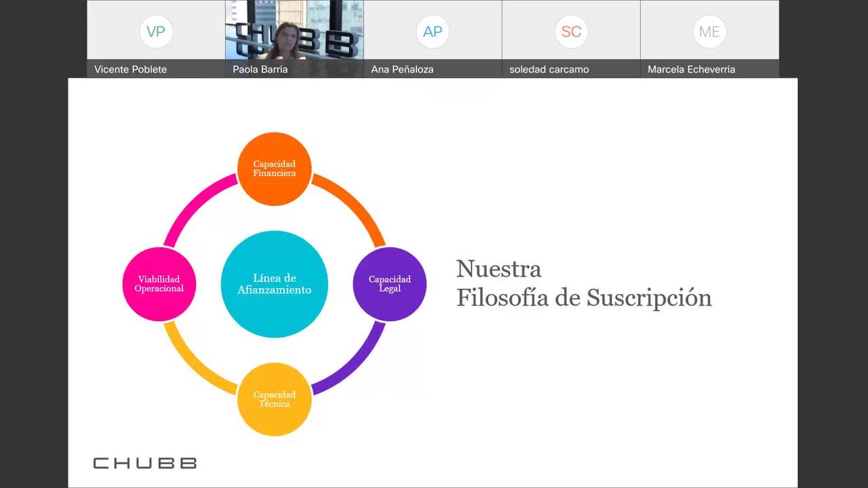Click the Vicente Poblete name label

point(130,69)
